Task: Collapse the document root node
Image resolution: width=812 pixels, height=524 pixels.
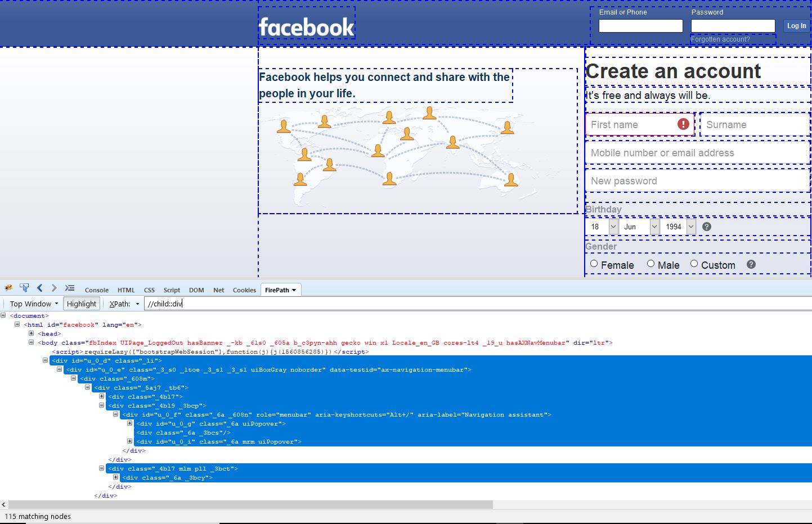Action: (x=3, y=315)
